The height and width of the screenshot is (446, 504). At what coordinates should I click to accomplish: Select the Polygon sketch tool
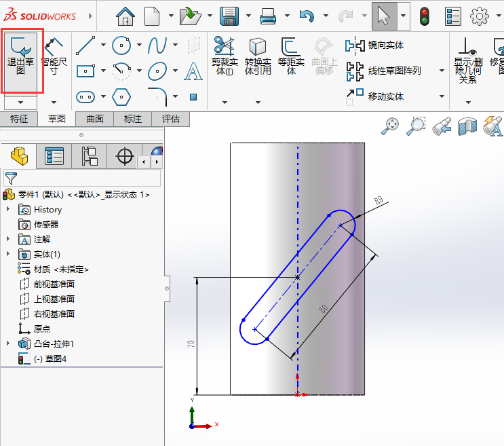click(121, 97)
